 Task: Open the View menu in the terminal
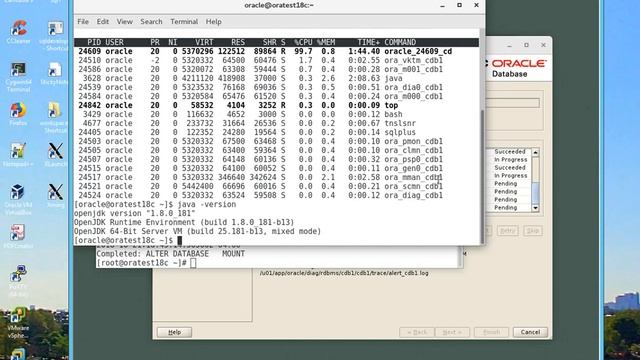(x=124, y=22)
